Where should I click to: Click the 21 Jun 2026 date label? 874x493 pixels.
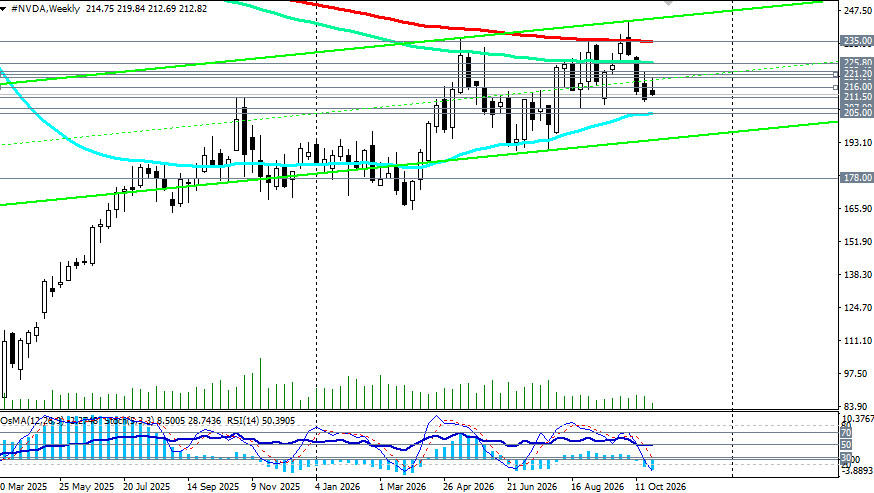coord(532,487)
